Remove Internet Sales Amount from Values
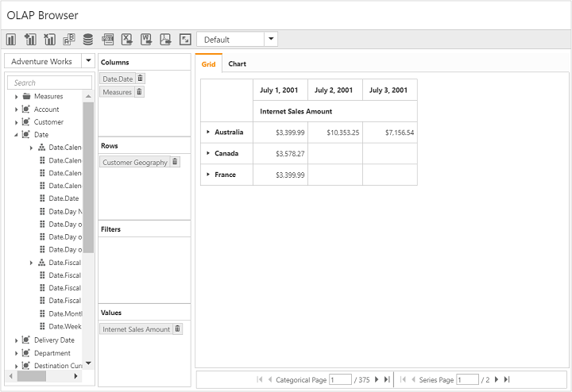This screenshot has height=392, width=572. (x=177, y=329)
